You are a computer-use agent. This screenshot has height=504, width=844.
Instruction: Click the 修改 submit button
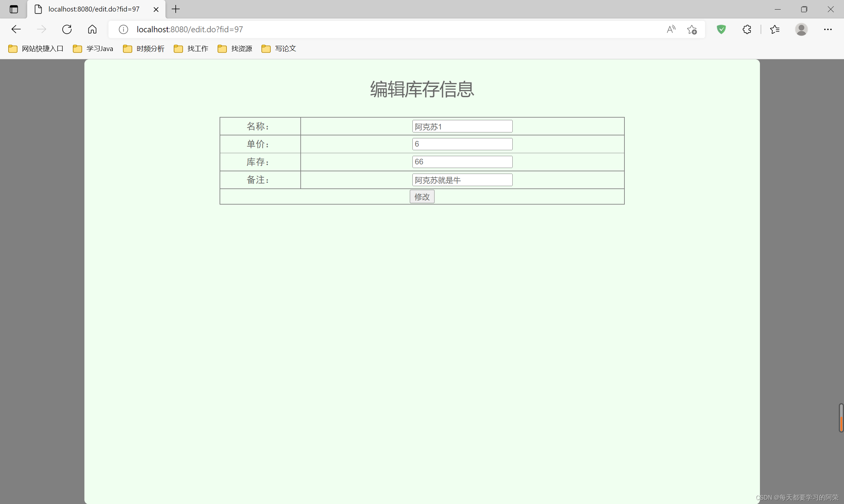coord(422,197)
